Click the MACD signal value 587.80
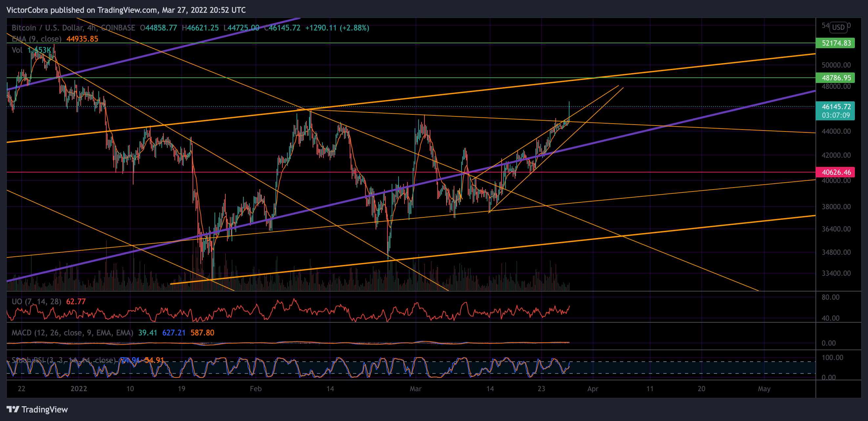Image resolution: width=868 pixels, height=421 pixels. (x=202, y=333)
